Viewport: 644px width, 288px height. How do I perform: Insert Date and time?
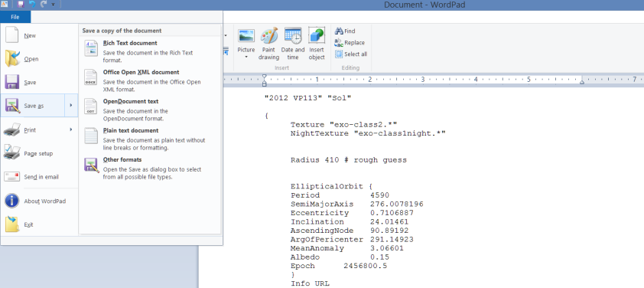tap(293, 44)
